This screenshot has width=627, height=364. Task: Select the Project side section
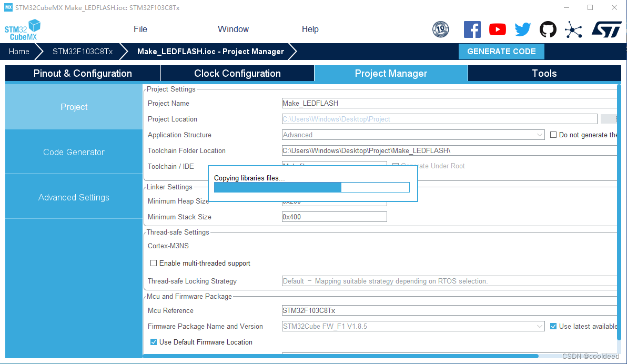tap(74, 107)
